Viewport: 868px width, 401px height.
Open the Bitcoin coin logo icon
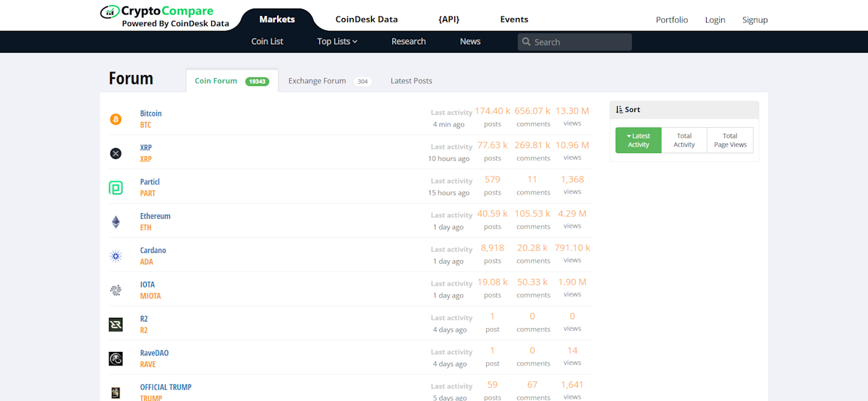click(x=116, y=119)
